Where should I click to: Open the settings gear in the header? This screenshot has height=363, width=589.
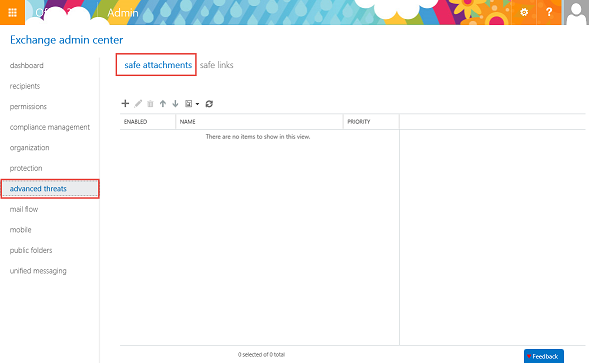coord(524,12)
